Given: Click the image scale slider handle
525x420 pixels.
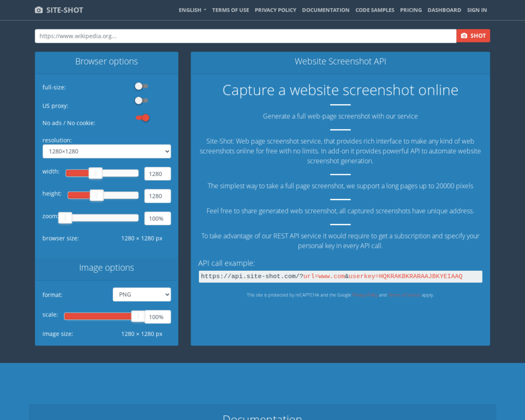Looking at the screenshot, I should 138,316.
